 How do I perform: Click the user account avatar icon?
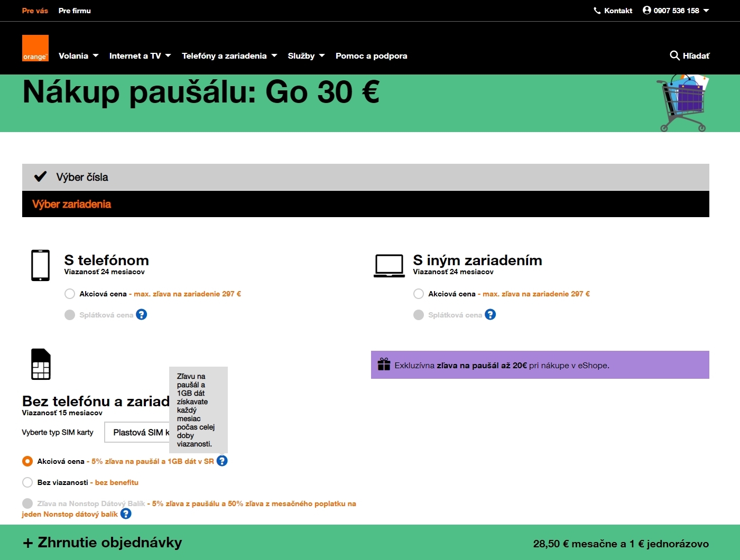pyautogui.click(x=646, y=10)
